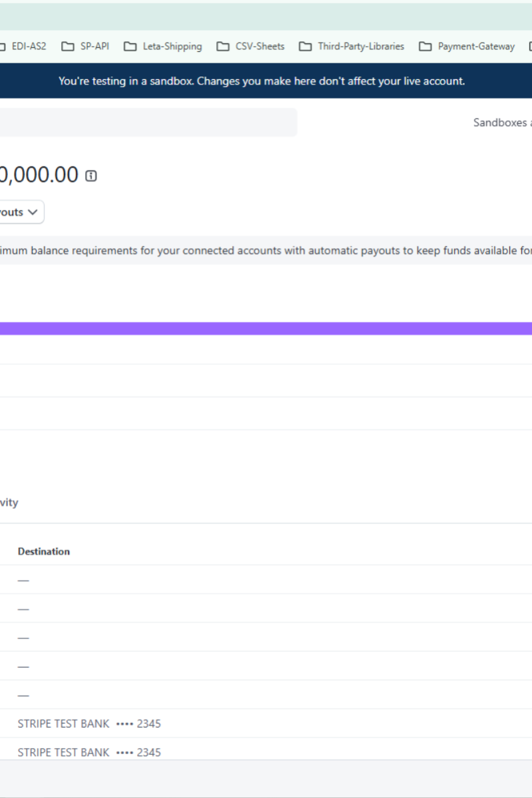The height and width of the screenshot is (798, 532).
Task: Focus the search field below the sandbox banner
Action: [146, 122]
